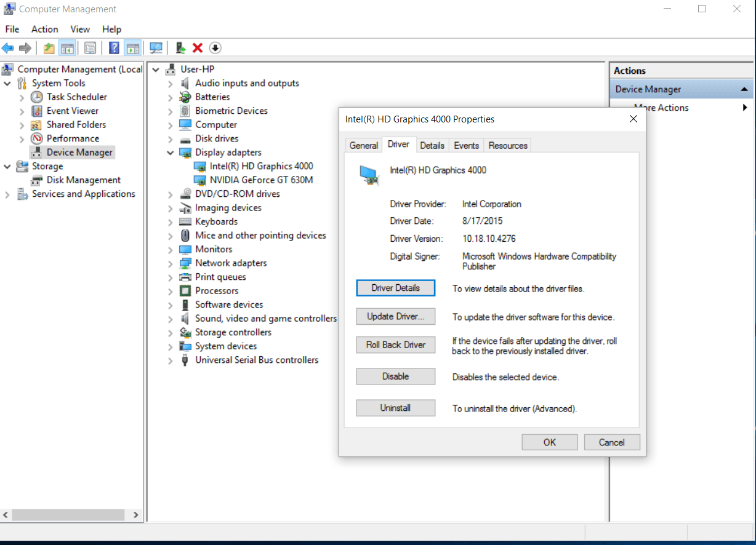Click the Update Driver... button

[x=395, y=317]
